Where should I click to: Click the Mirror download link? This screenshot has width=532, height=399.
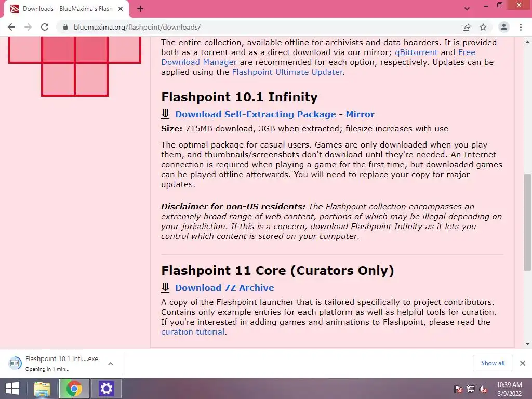pyautogui.click(x=360, y=114)
